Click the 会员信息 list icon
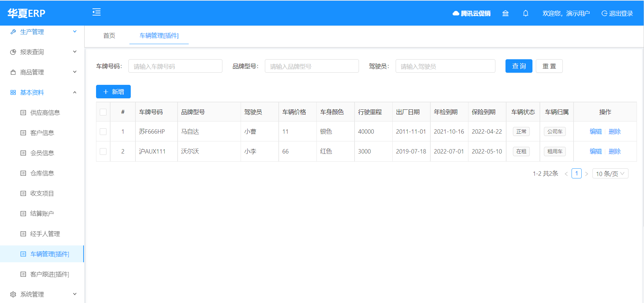This screenshot has height=303, width=644. click(23, 153)
